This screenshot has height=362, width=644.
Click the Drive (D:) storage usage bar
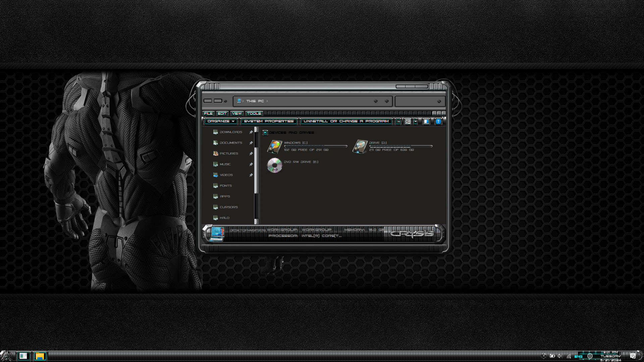(x=401, y=146)
